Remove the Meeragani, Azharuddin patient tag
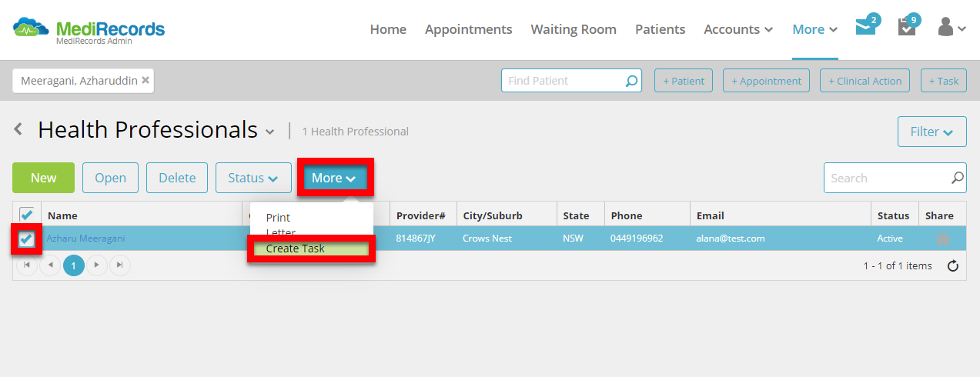The height and width of the screenshot is (377, 980). tap(145, 80)
